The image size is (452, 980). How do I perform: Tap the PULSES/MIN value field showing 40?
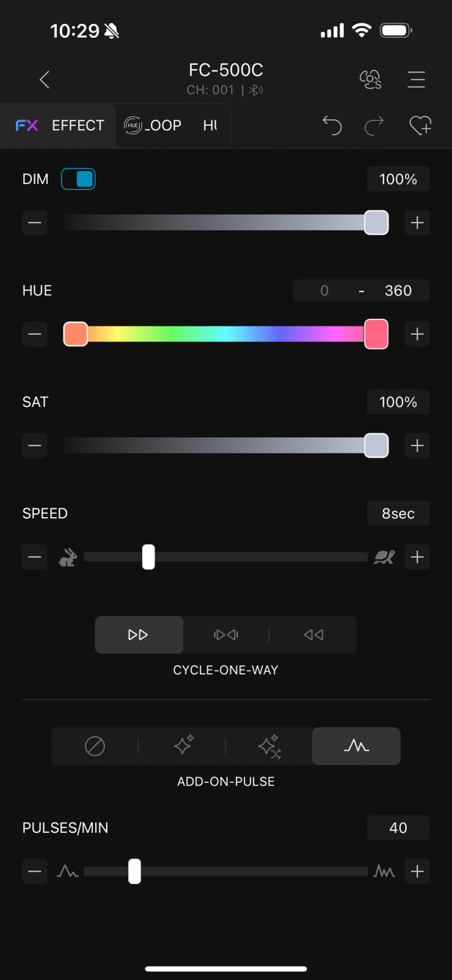(398, 828)
